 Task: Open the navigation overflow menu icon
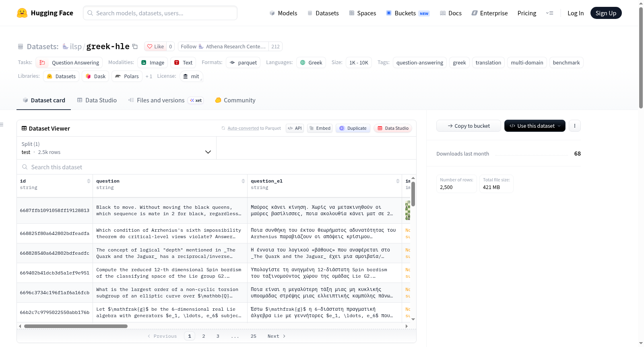click(x=549, y=13)
